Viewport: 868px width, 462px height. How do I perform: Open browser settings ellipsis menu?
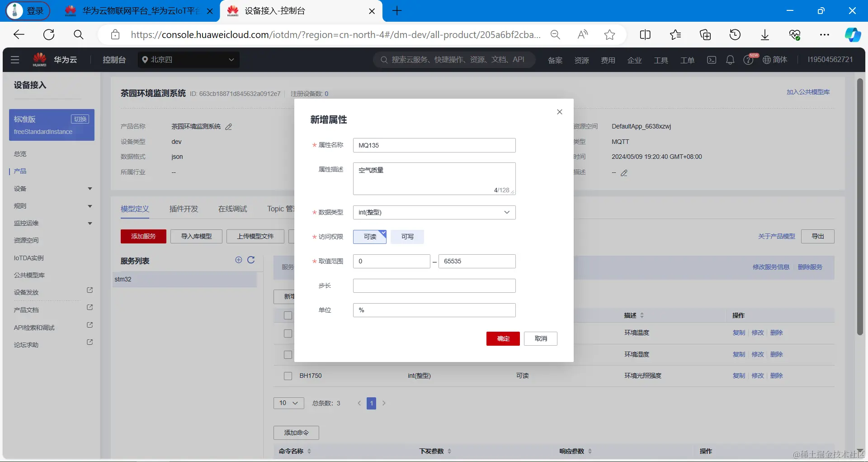tap(825, 35)
